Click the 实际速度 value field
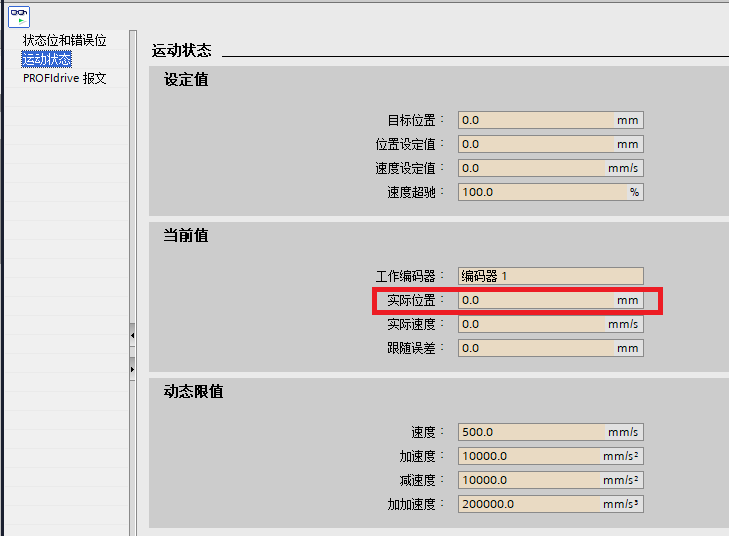This screenshot has width=729, height=536. tap(550, 324)
